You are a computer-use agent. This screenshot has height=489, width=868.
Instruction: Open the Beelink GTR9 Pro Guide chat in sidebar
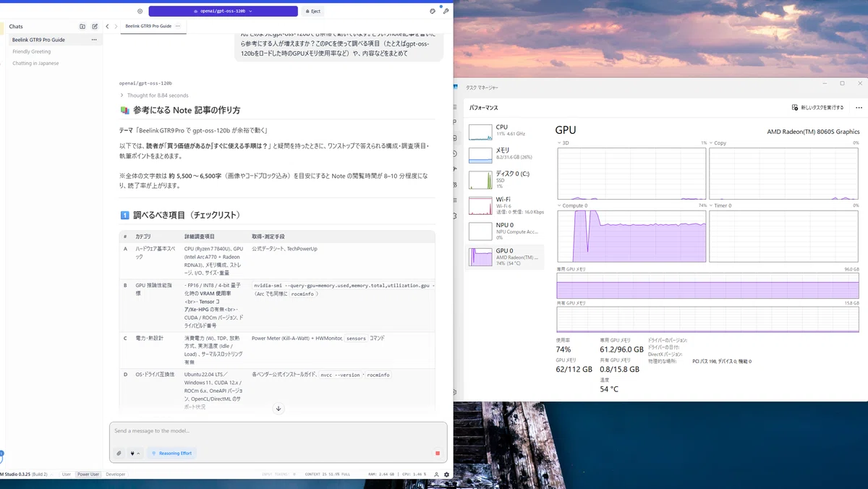(54, 40)
